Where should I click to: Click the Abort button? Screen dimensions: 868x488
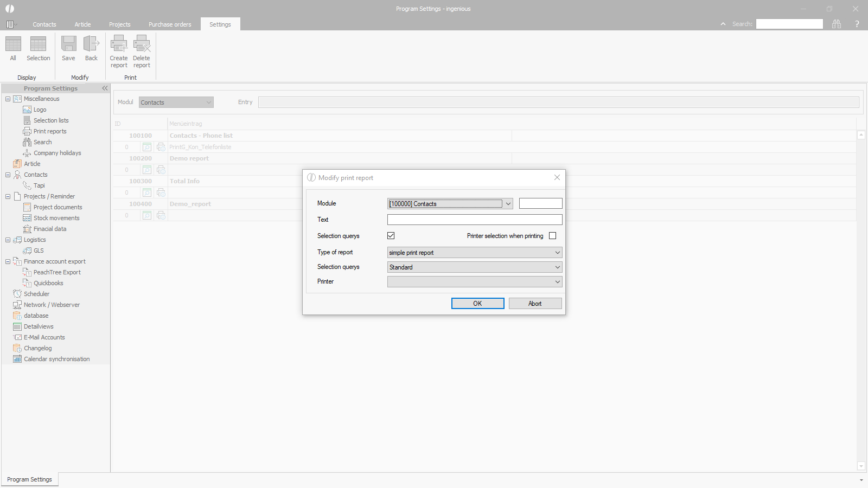535,304
